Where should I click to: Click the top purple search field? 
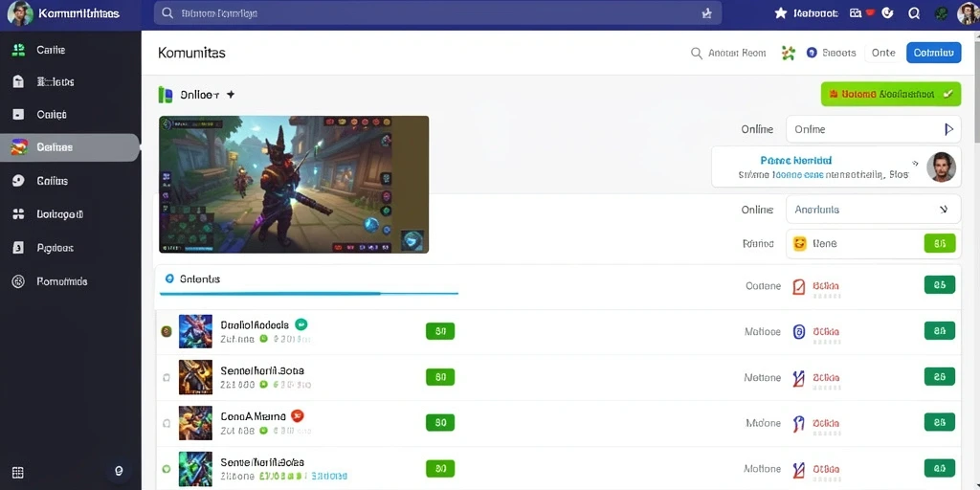[x=437, y=13]
